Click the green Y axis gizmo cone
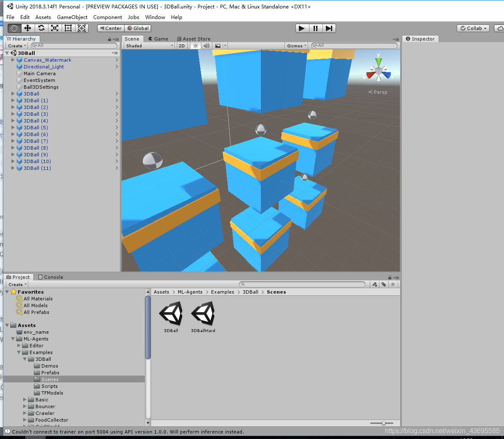The height and width of the screenshot is (439, 504). click(379, 61)
